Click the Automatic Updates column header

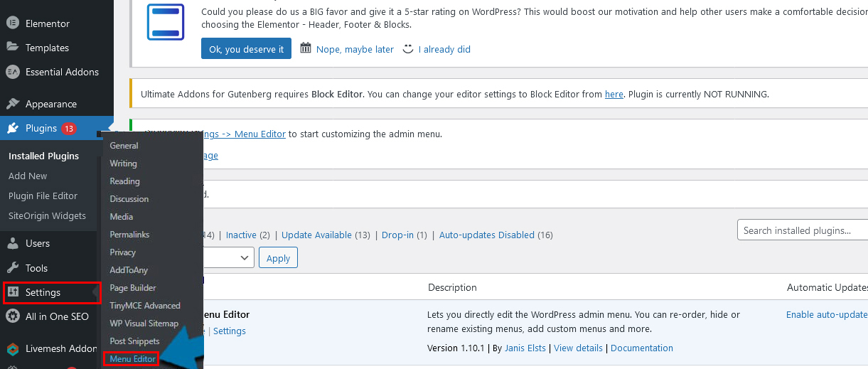(827, 287)
